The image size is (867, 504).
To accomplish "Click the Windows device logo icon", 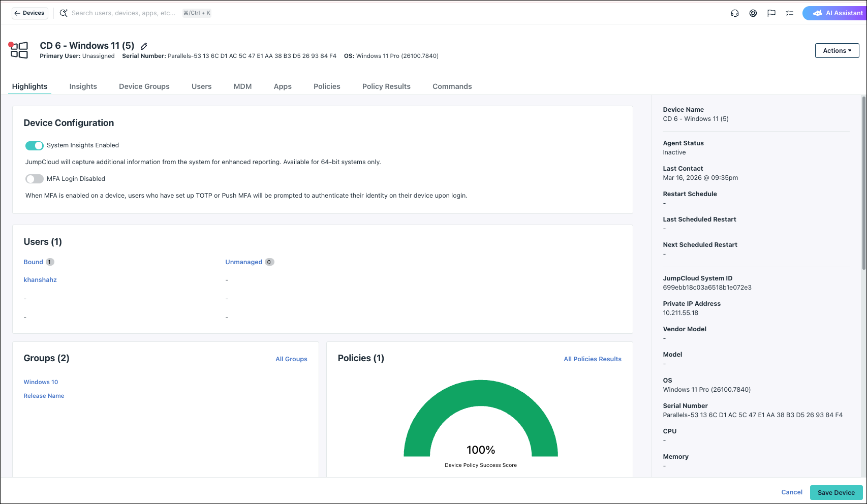I will pyautogui.click(x=19, y=50).
